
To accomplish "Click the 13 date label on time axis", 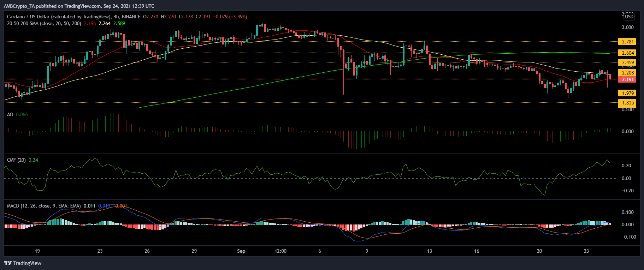I will 430,251.
